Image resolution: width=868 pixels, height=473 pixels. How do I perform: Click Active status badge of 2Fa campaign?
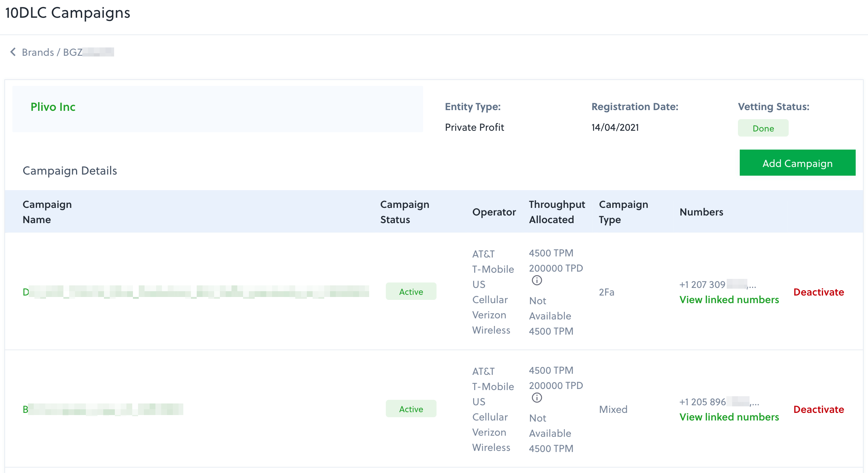pos(411,292)
